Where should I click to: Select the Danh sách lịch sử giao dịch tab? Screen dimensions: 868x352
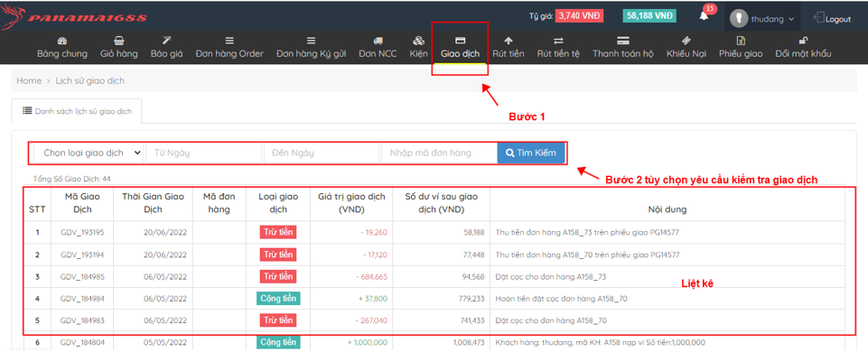pos(77,111)
